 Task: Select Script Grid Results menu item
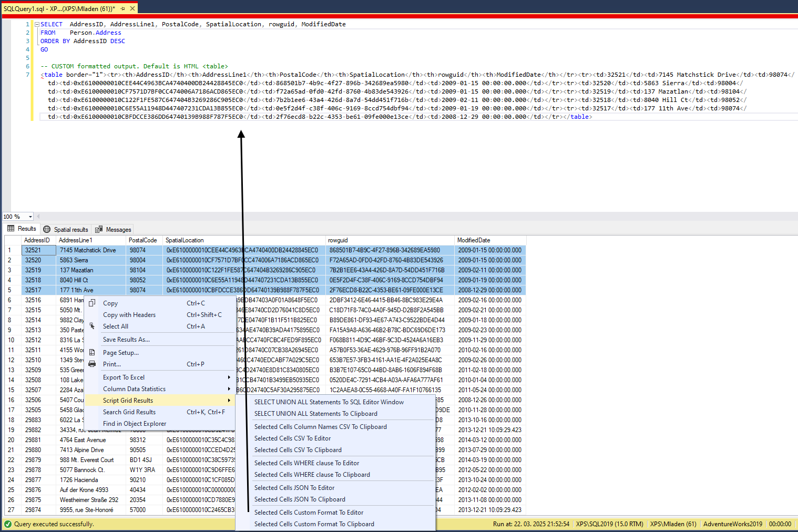coord(160,401)
